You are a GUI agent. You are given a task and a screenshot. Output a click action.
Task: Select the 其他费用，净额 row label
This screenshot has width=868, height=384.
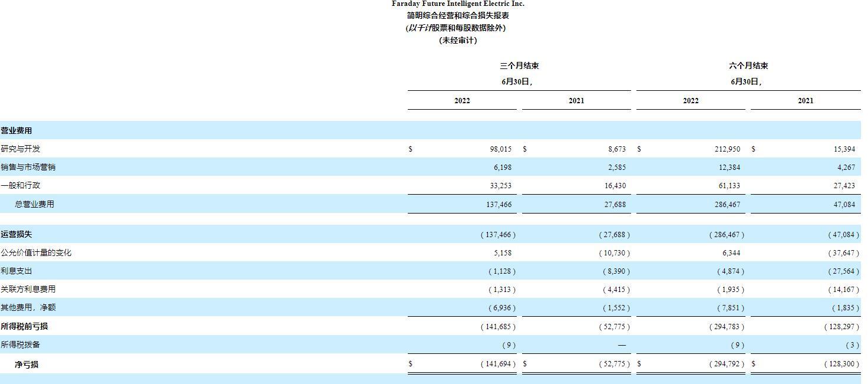[x=28, y=308]
